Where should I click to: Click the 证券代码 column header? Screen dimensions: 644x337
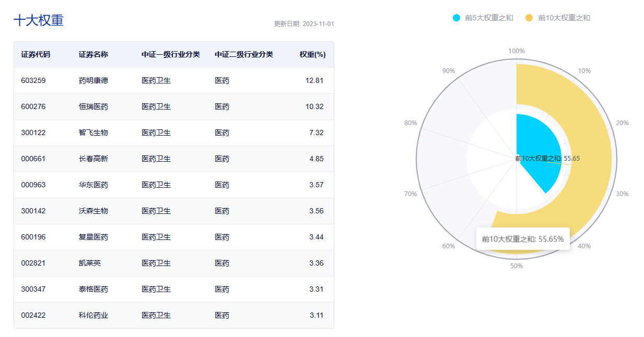coord(36,54)
